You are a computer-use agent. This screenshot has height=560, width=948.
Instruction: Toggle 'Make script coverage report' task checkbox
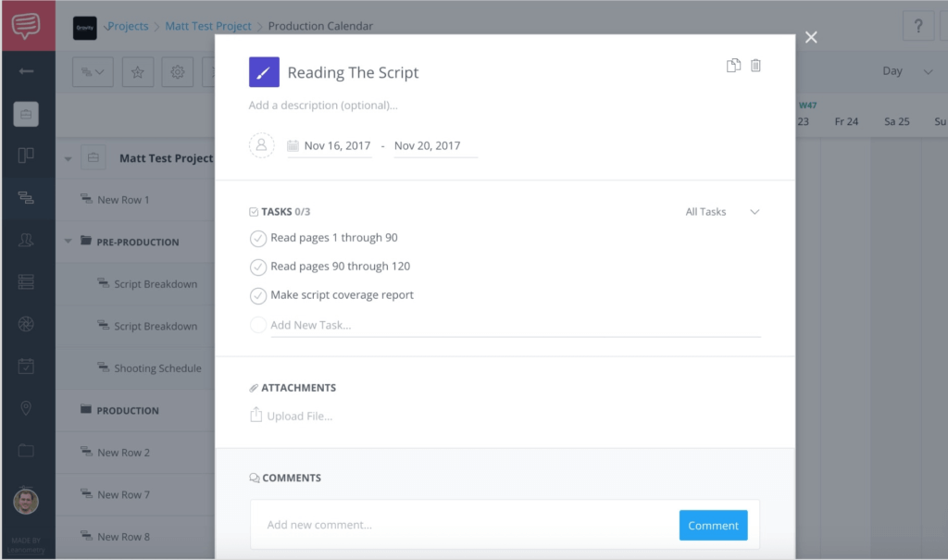pos(258,296)
